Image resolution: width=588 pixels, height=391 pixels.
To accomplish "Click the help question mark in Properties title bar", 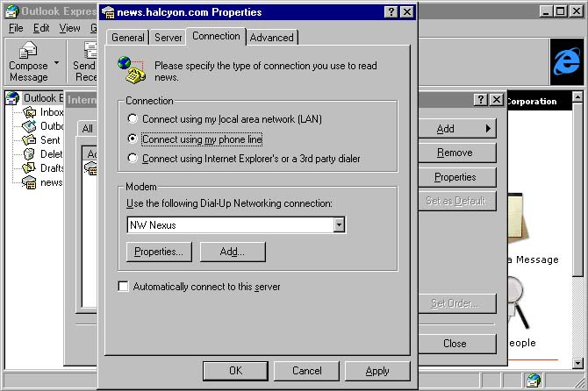I will [391, 12].
